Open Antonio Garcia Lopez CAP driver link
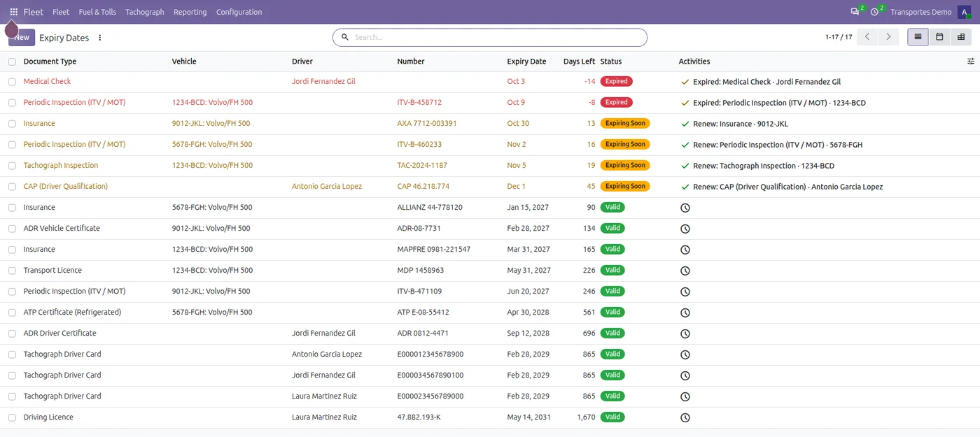The image size is (980, 437). click(x=327, y=187)
